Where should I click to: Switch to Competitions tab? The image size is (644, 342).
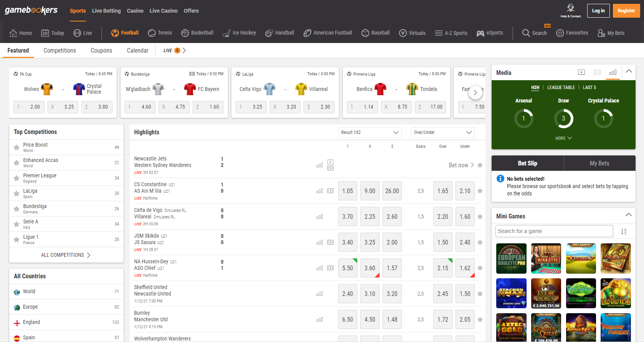point(60,50)
